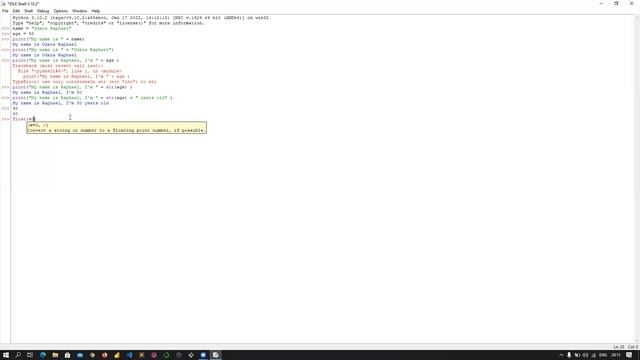Switch to the active IDLE taskbar icon
Viewport: 640px width, 360px height.
tap(216, 355)
